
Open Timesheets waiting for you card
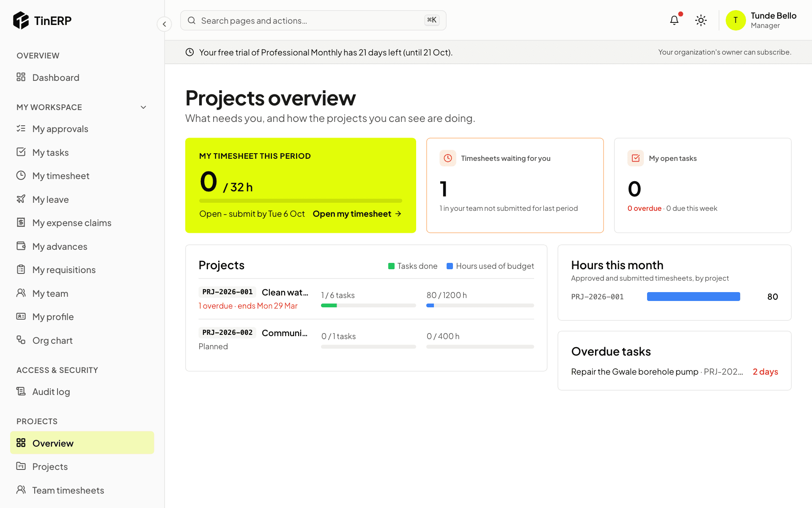515,185
